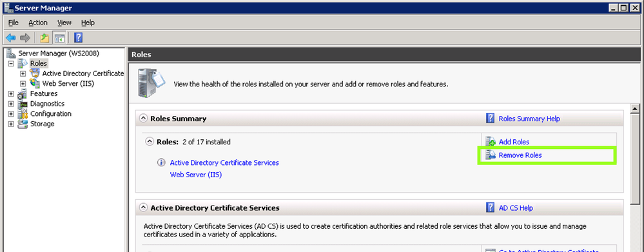Click the AD CS Help question icon
The width and height of the screenshot is (644, 252).
click(x=490, y=208)
